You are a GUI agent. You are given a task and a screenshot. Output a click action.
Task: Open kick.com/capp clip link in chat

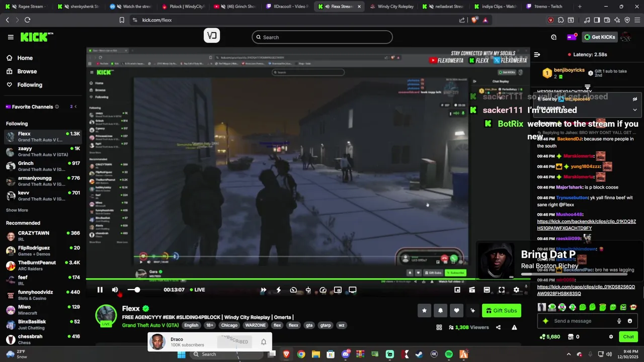point(586,290)
